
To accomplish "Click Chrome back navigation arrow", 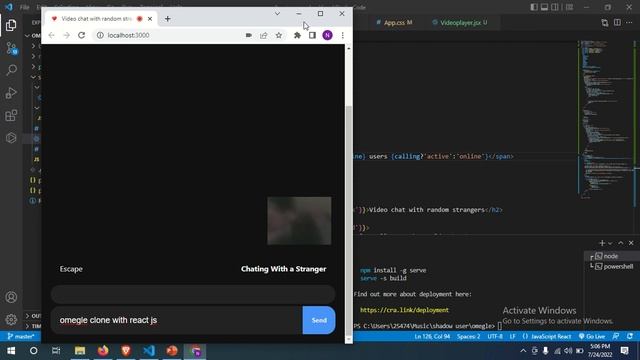I will pos(51,36).
